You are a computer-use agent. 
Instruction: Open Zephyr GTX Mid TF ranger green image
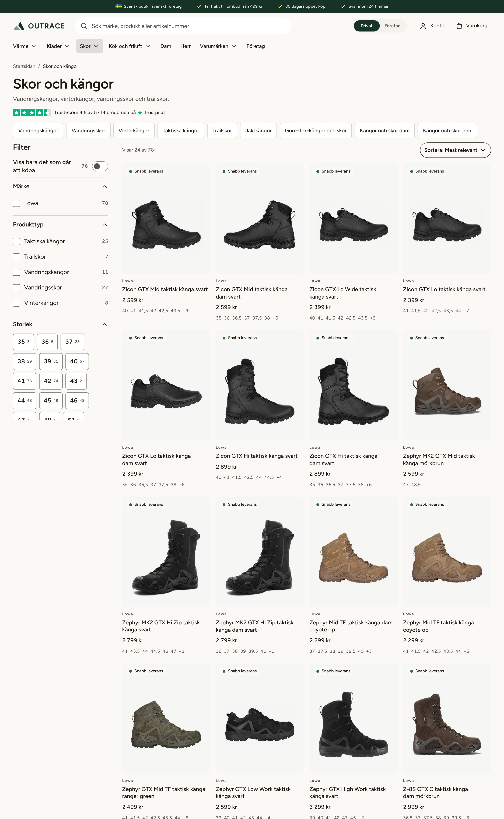tap(166, 718)
